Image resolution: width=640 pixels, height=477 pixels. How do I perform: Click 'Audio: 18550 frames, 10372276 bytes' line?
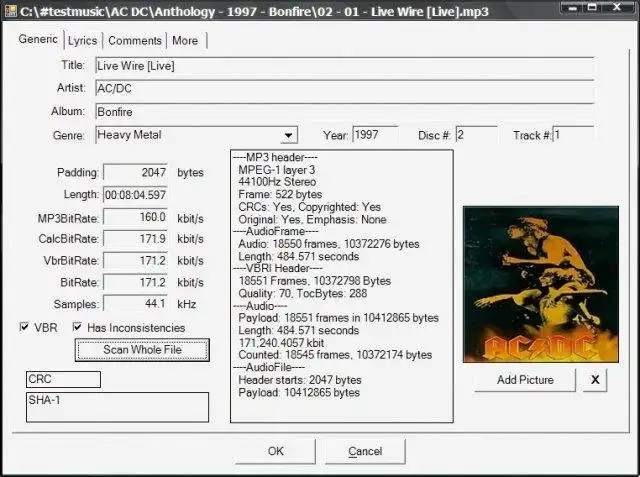(329, 244)
